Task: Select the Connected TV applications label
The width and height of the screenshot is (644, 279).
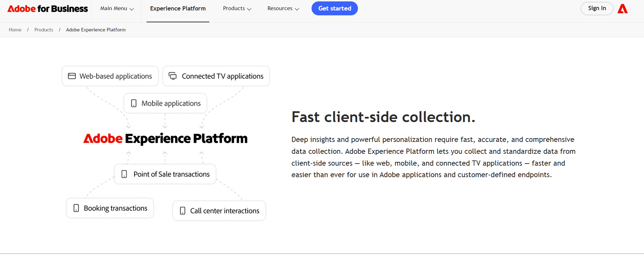Action: point(223,76)
